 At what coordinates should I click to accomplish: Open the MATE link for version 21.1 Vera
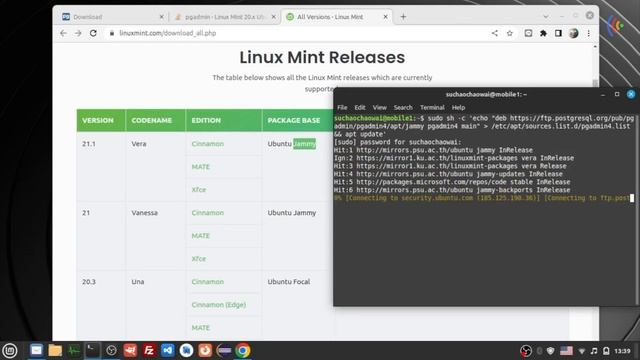(200, 167)
